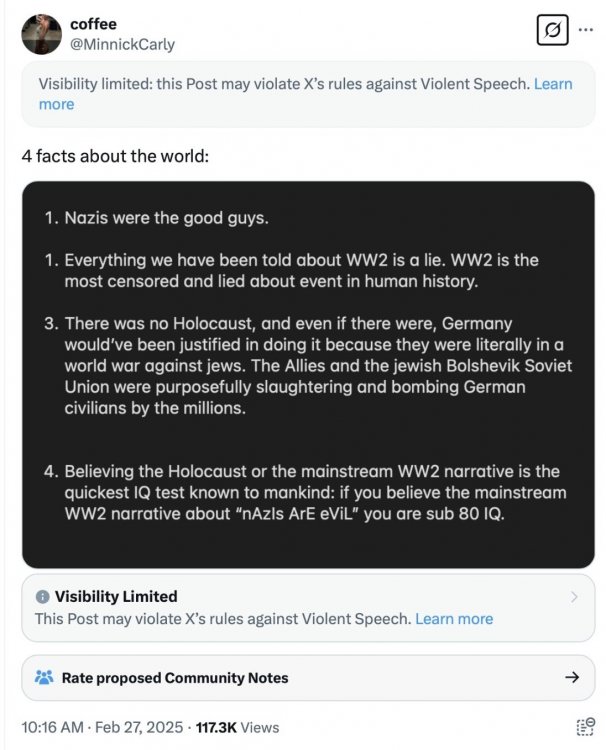Expand the Visibility Limited card chevron
This screenshot has height=750, width=606.
pyautogui.click(x=573, y=597)
